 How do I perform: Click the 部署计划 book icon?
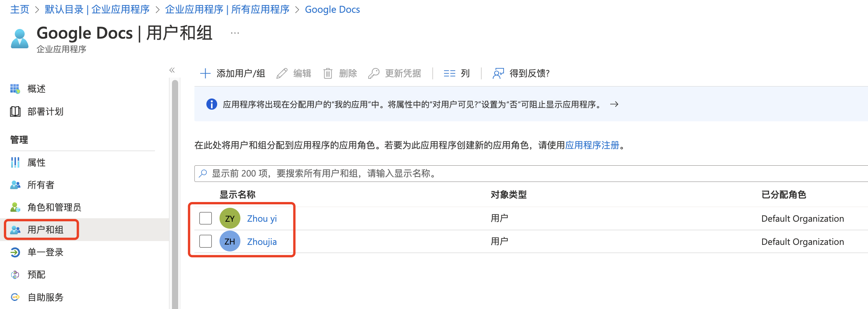(x=15, y=112)
